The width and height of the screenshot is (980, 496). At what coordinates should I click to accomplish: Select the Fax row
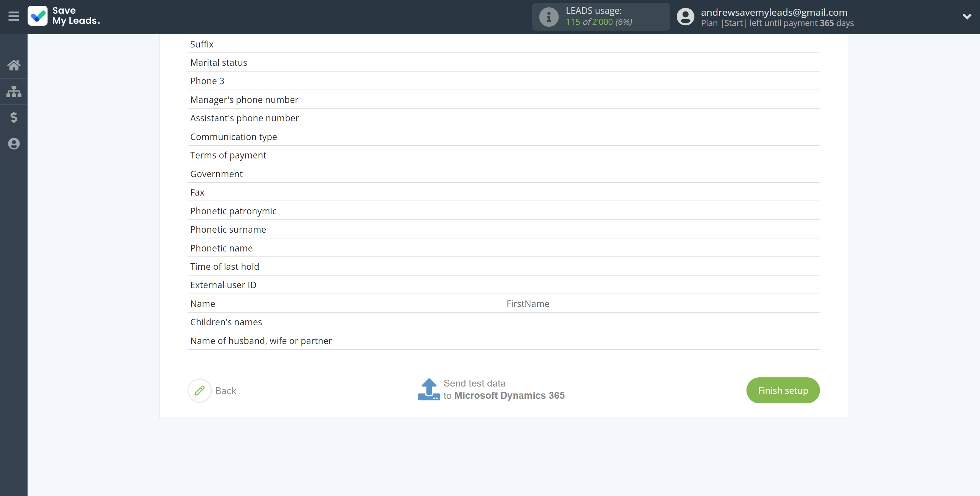(503, 192)
